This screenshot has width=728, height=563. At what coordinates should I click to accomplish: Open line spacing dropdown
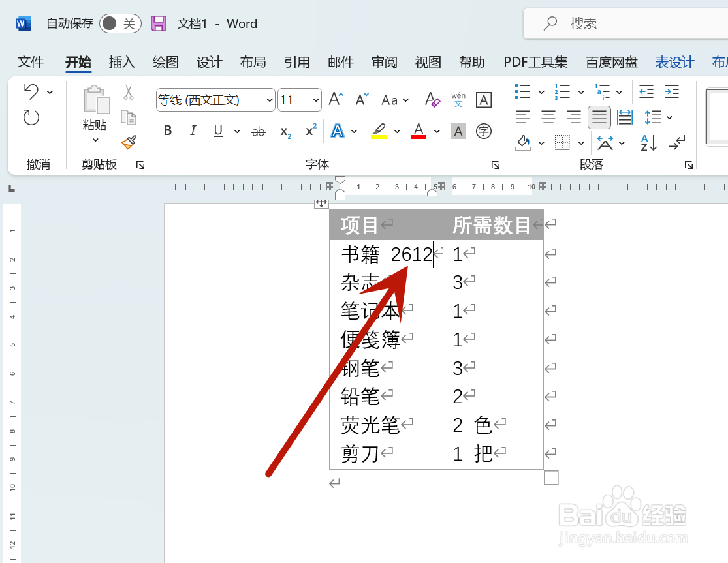tap(669, 117)
